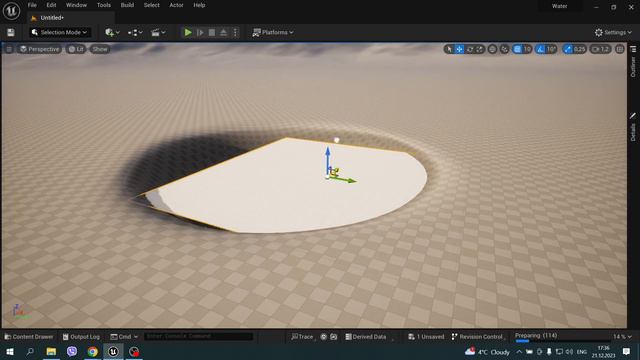Open the Settings dropdown
Viewport: 640px width, 360px height.
click(613, 32)
